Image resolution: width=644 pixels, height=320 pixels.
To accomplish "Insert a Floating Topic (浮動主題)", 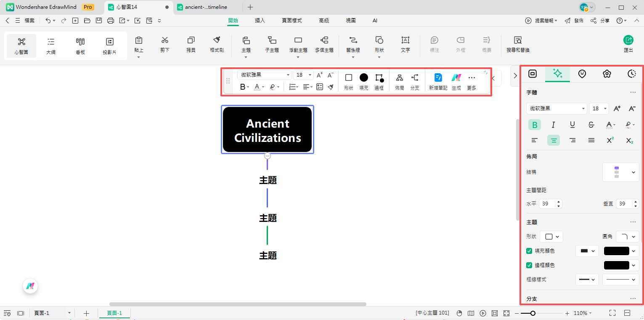I will [x=298, y=44].
